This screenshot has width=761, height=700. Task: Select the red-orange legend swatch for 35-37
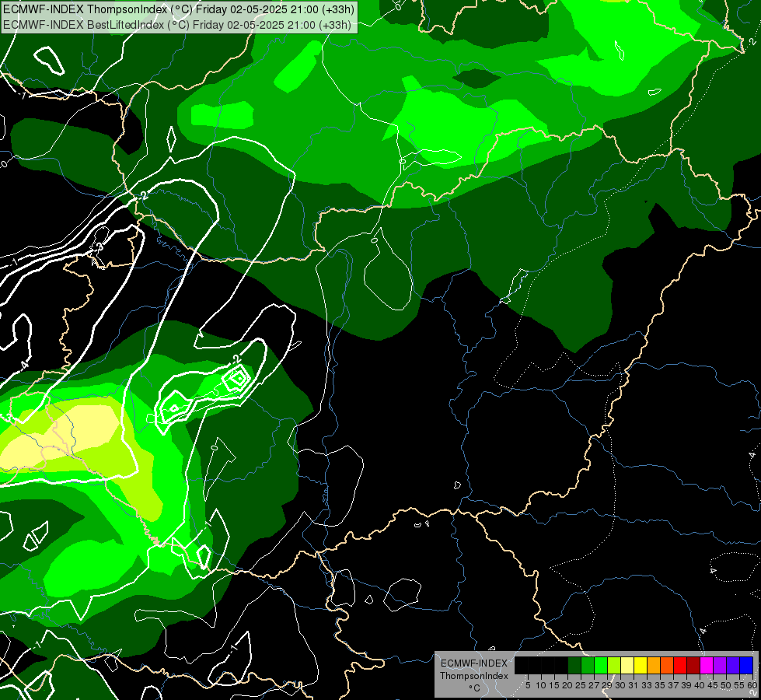(x=667, y=666)
